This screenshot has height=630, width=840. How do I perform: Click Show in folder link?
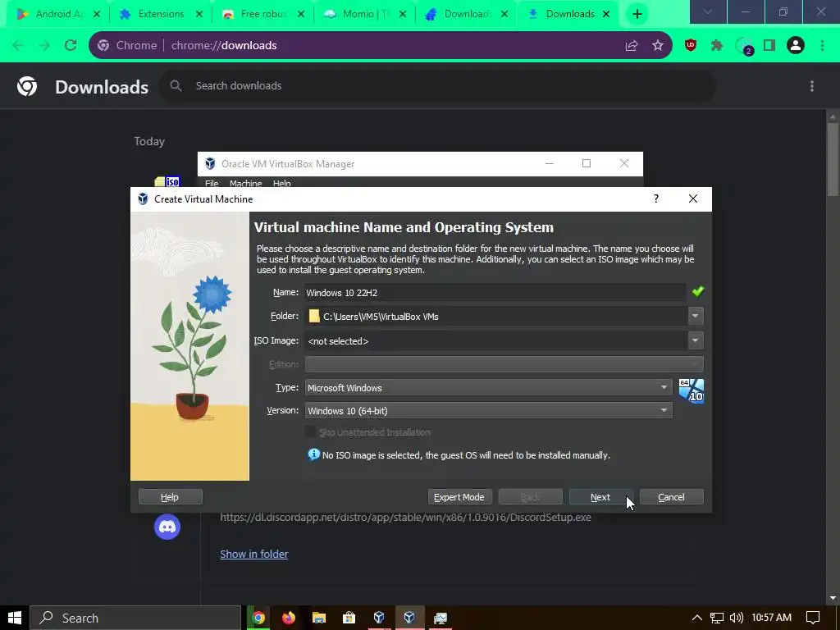pos(254,554)
